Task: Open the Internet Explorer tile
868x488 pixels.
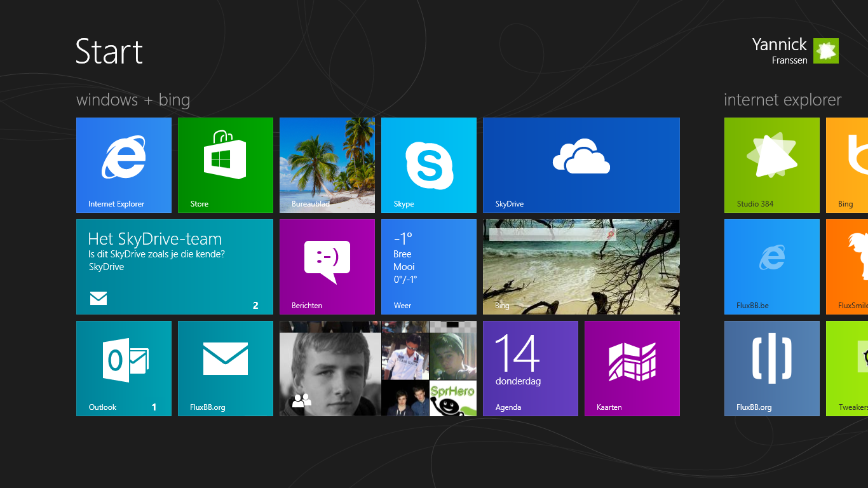Action: [124, 165]
